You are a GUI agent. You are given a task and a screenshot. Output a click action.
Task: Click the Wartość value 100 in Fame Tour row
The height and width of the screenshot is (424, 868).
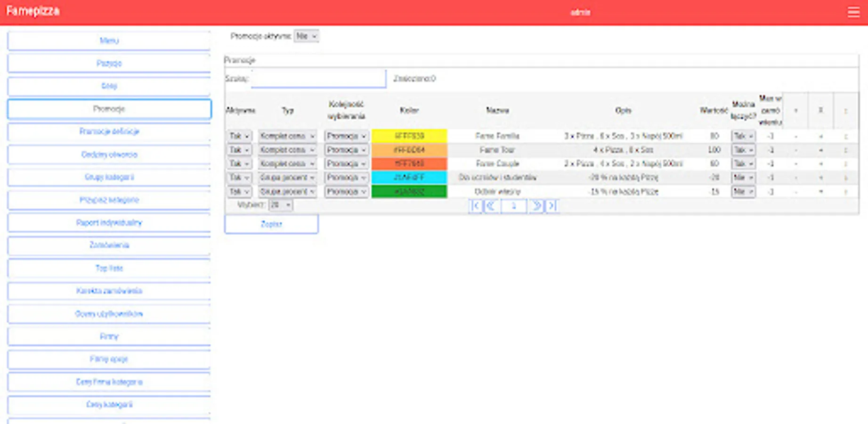click(714, 150)
